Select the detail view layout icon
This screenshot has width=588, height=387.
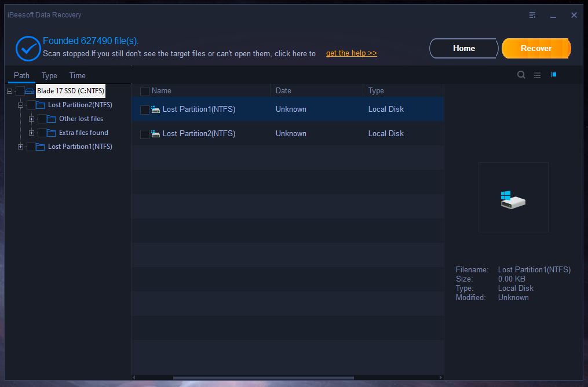coord(553,75)
